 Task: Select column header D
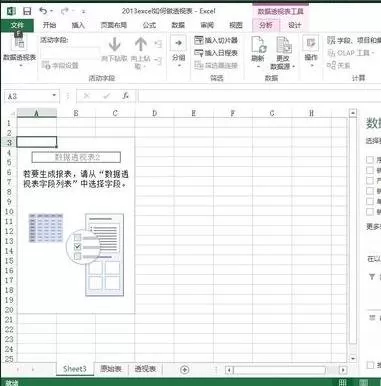coord(154,113)
